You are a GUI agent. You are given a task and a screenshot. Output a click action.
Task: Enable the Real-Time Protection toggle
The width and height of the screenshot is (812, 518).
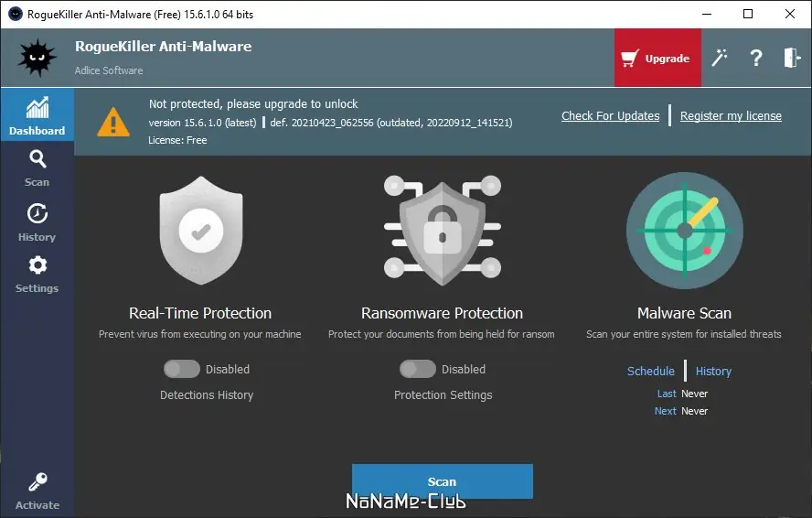tap(181, 369)
